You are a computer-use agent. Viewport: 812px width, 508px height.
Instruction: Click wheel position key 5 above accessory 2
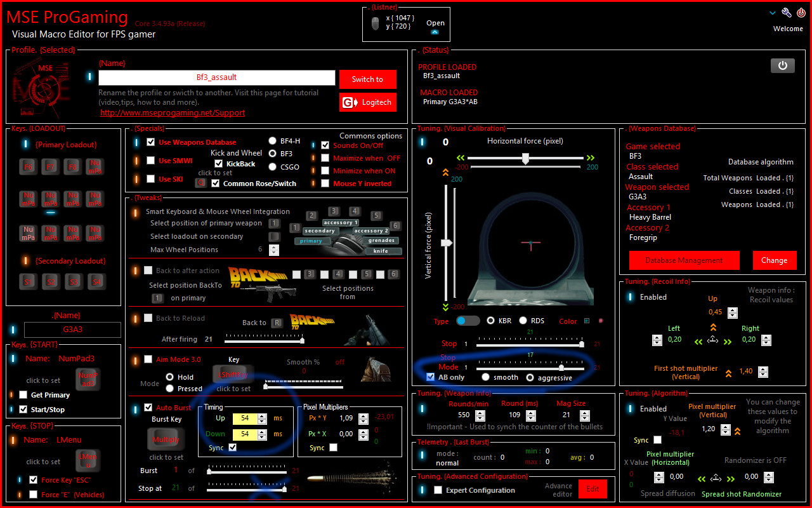(376, 216)
